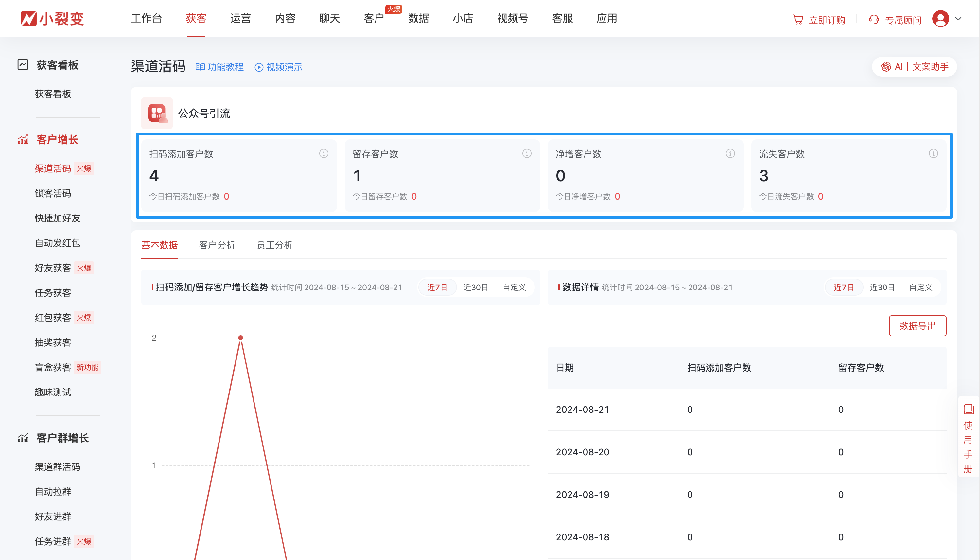Select 近30日 in the growth trend chart
The width and height of the screenshot is (980, 560).
[x=475, y=287]
